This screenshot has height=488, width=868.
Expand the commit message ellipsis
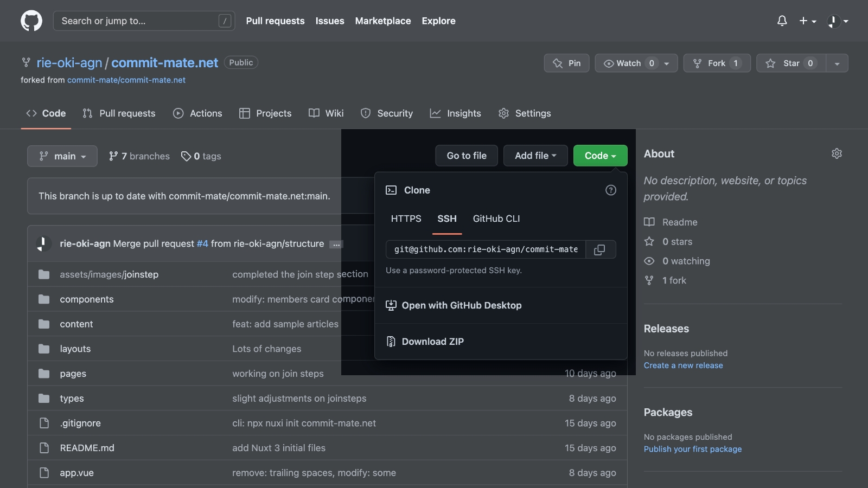[x=336, y=245]
